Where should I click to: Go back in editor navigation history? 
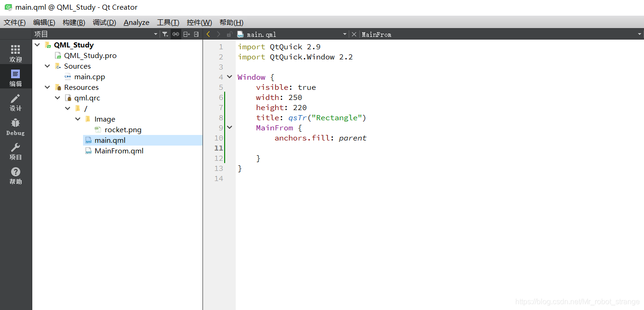click(x=208, y=34)
